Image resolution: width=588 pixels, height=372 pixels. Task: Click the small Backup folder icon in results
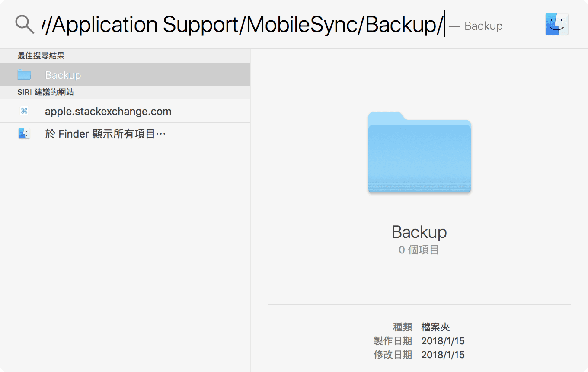(x=24, y=75)
